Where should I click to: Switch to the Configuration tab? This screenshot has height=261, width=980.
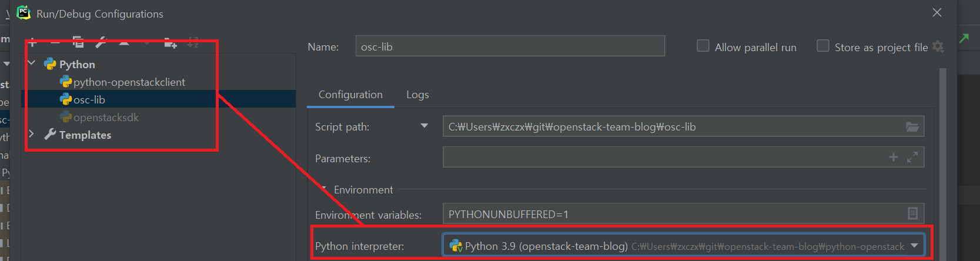tap(350, 95)
